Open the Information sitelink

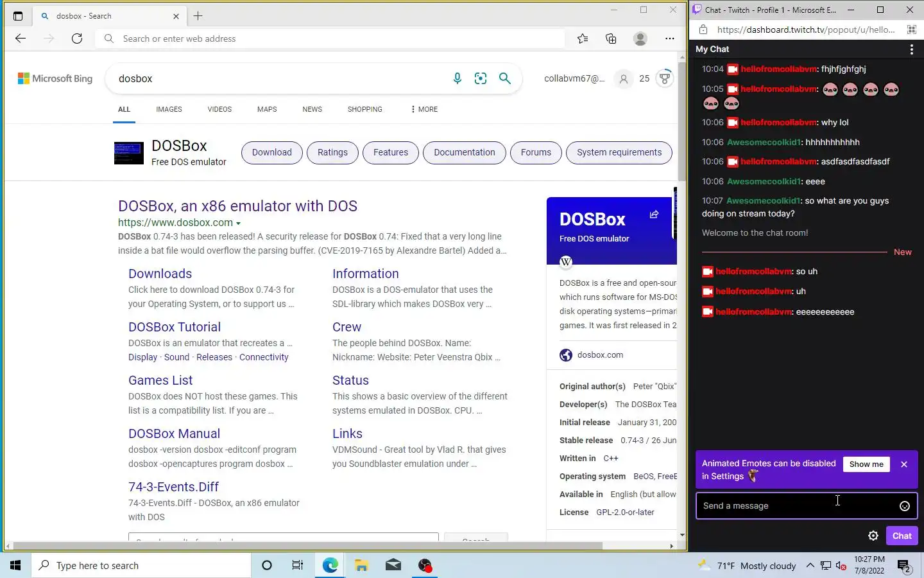point(366,274)
